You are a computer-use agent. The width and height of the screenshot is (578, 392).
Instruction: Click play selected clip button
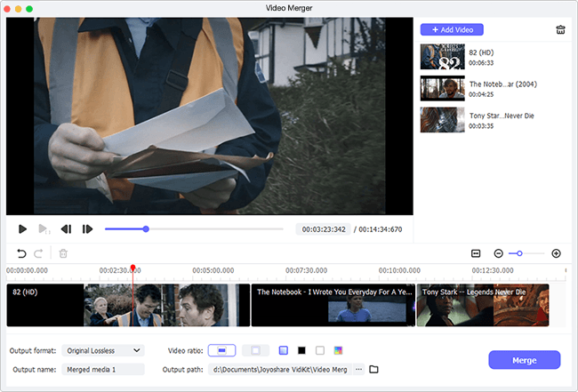pos(44,229)
